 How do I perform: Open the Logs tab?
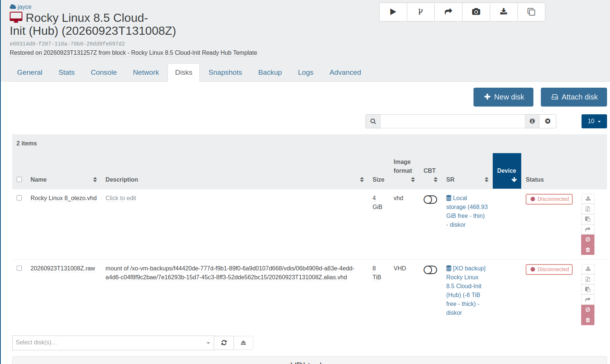306,73
